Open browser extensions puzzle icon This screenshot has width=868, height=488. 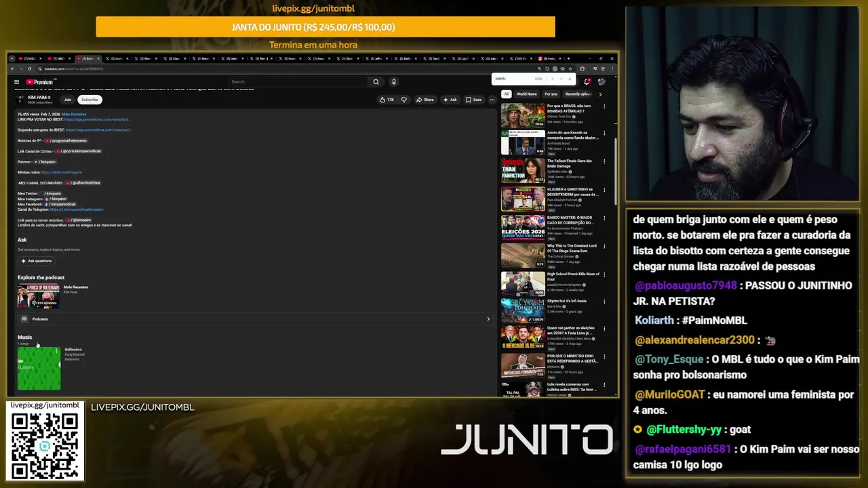tap(583, 68)
